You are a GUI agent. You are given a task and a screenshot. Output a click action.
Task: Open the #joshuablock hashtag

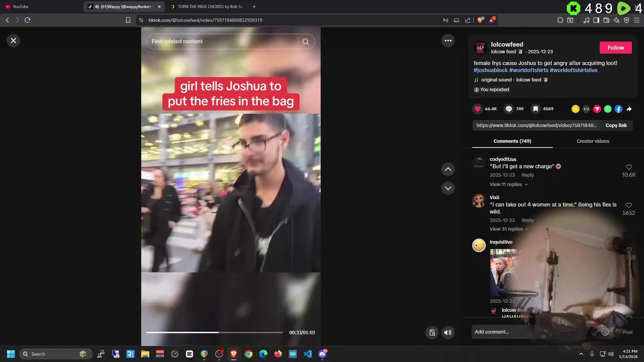coord(491,70)
